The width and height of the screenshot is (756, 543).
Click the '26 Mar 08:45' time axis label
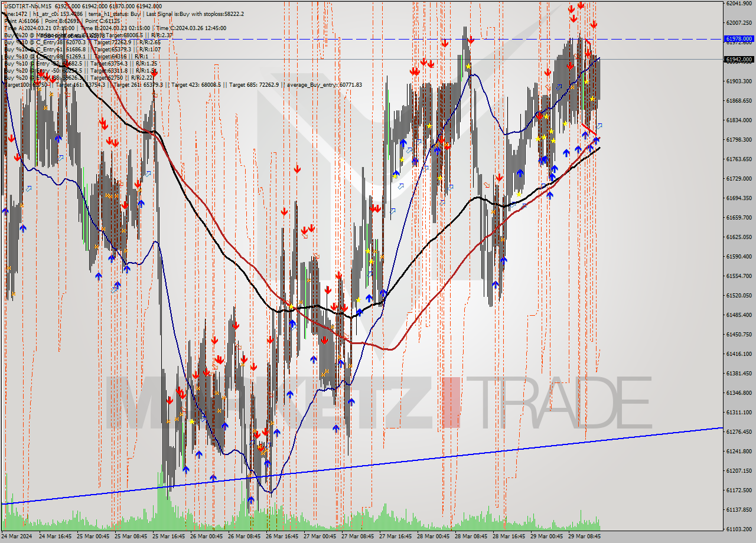coord(245,537)
